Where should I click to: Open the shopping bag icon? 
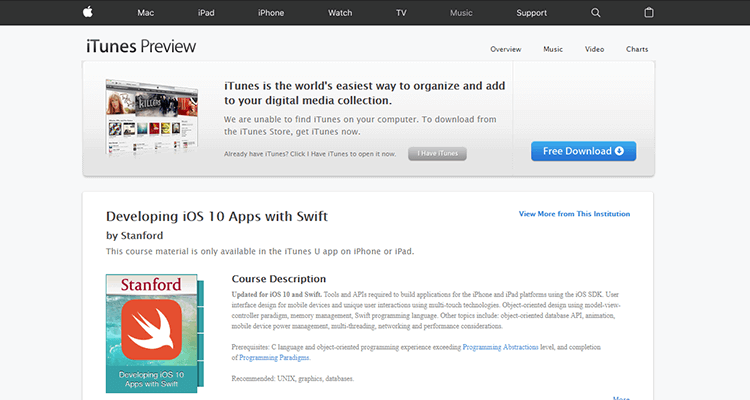click(649, 12)
